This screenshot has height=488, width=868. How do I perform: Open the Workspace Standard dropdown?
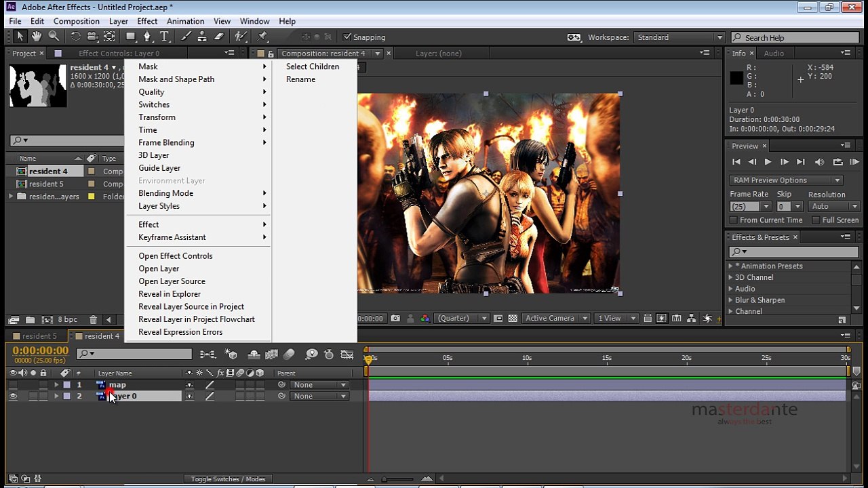click(x=679, y=37)
